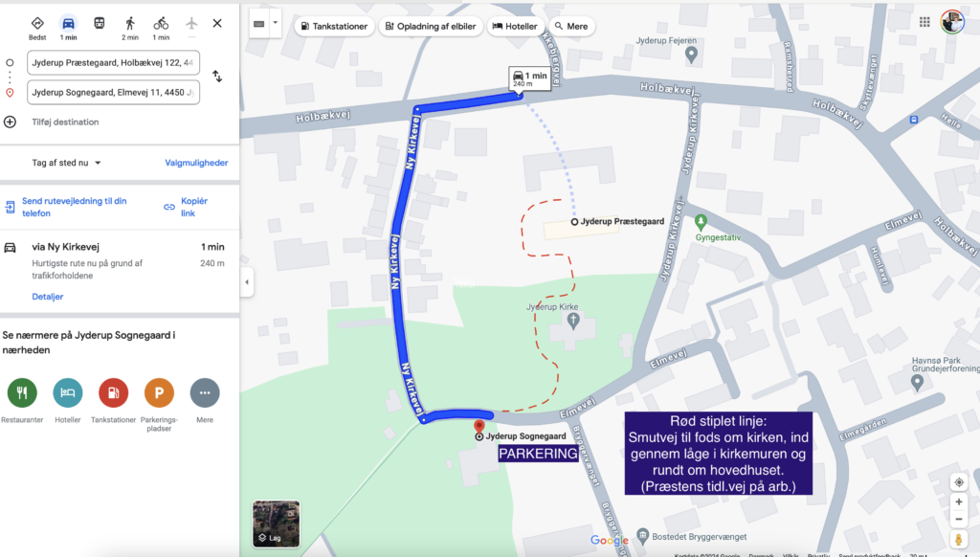The height and width of the screenshot is (557, 980).
Task: Click the Jyderup Kirke marker
Action: [x=573, y=322]
